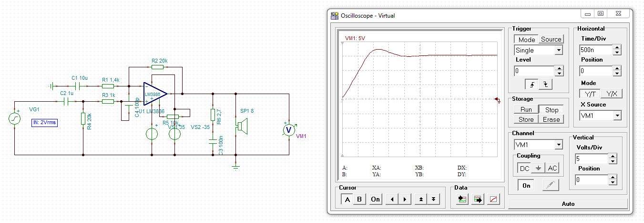The width and height of the screenshot is (644, 223).
Task: Toggle channel On button
Action: tap(526, 186)
